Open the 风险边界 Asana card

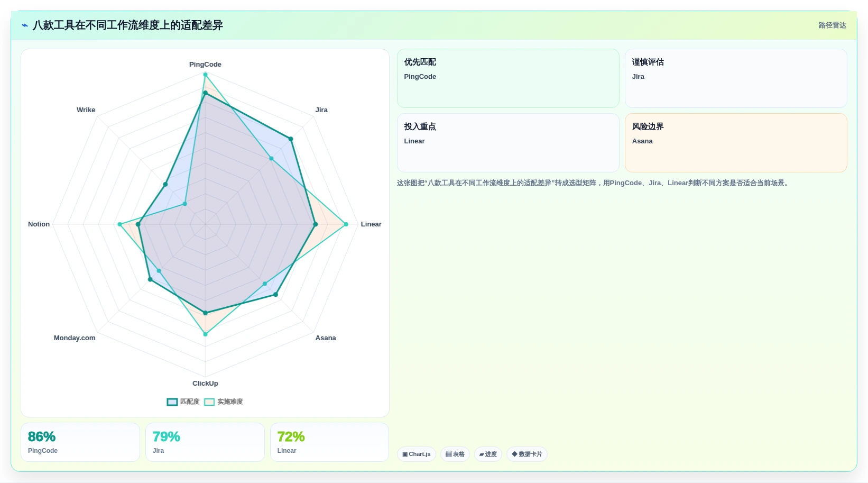click(x=736, y=143)
